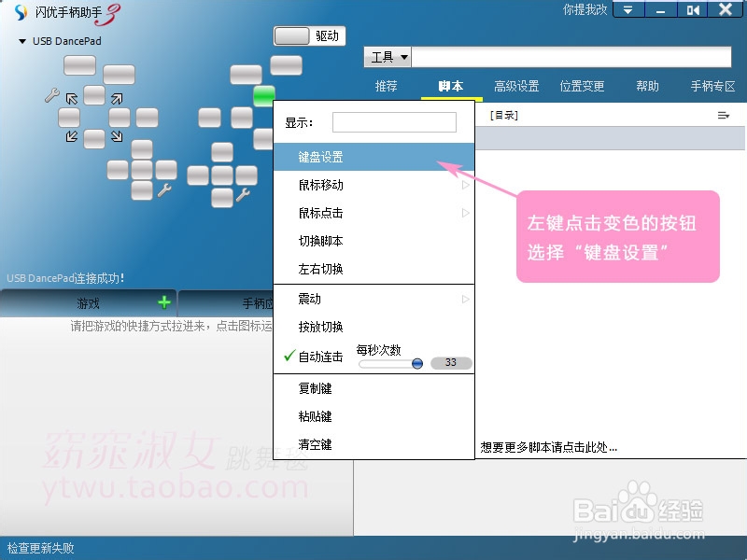Disable the 自动连击 option

[319, 356]
